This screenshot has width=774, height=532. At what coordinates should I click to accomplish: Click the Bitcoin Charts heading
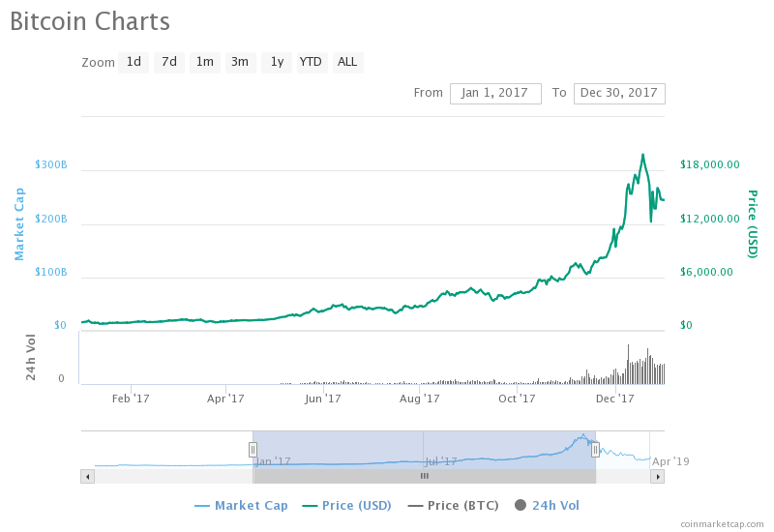[x=90, y=21]
